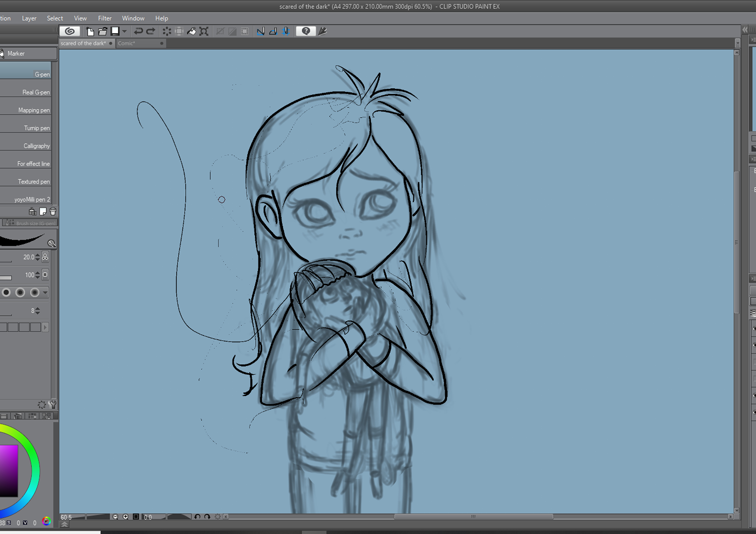Screen dimensions: 756x534
Task: Click the zoom out magnifier icon
Action: [x=115, y=517]
